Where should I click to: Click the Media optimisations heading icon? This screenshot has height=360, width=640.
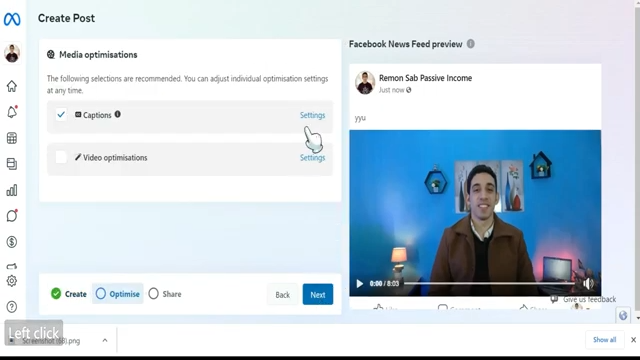click(51, 54)
